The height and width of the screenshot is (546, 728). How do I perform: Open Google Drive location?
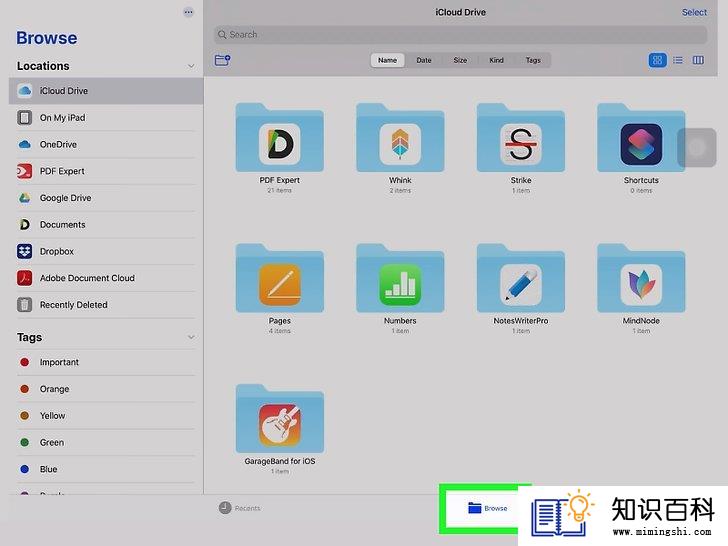[x=106, y=198]
